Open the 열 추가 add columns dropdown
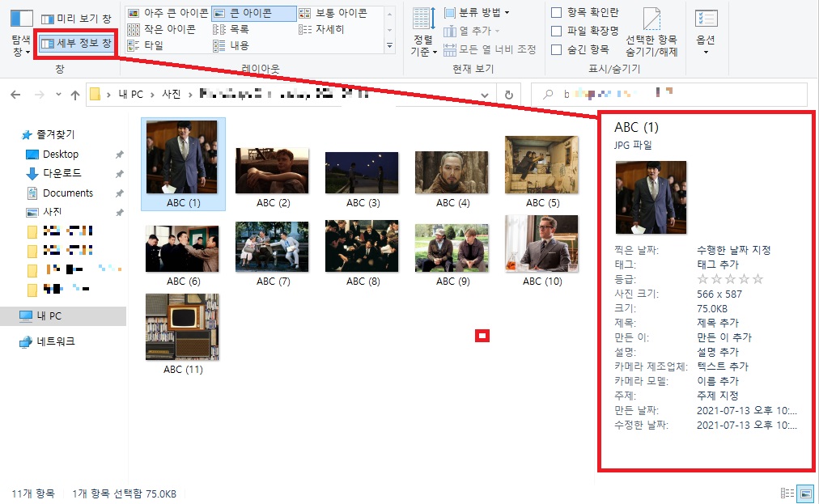This screenshot has width=819, height=504. 472,31
